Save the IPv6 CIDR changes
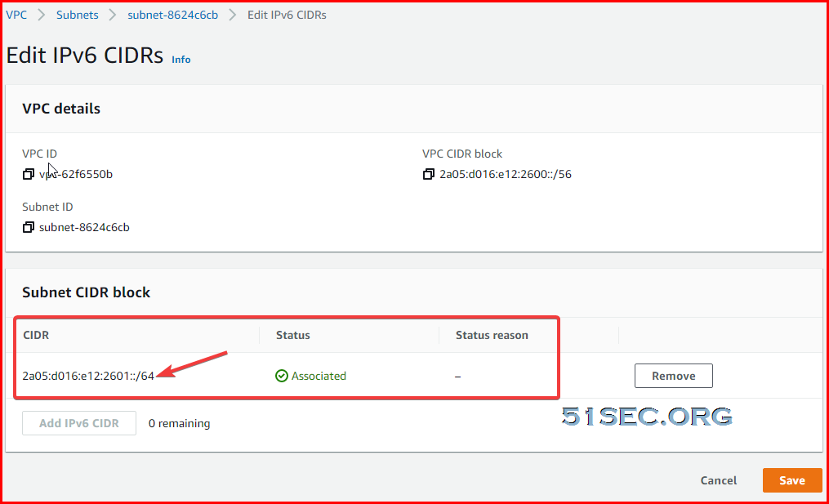This screenshot has width=829, height=504. click(x=792, y=480)
